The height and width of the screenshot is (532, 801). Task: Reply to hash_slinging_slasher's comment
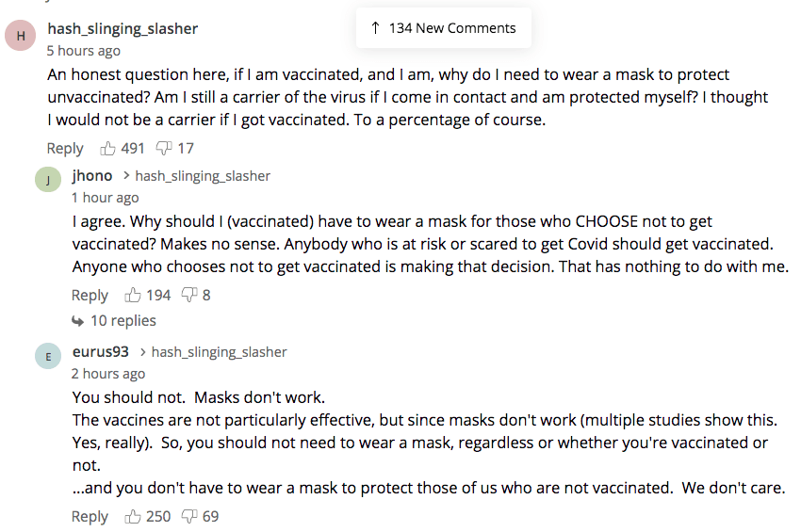[x=65, y=148]
